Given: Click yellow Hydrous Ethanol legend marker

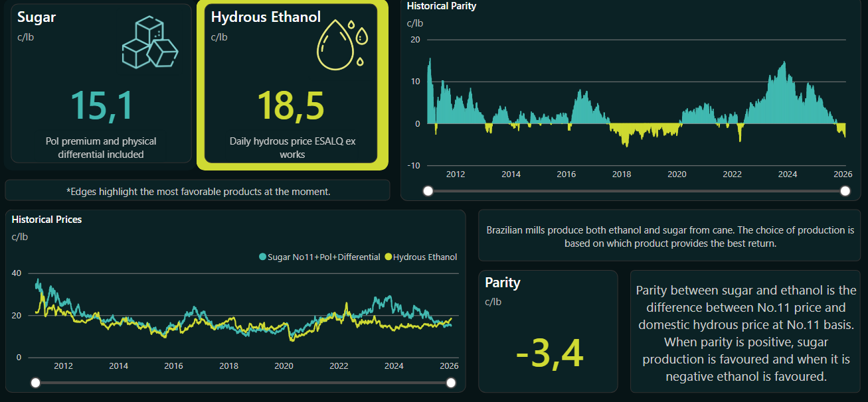Looking at the screenshot, I should 389,257.
